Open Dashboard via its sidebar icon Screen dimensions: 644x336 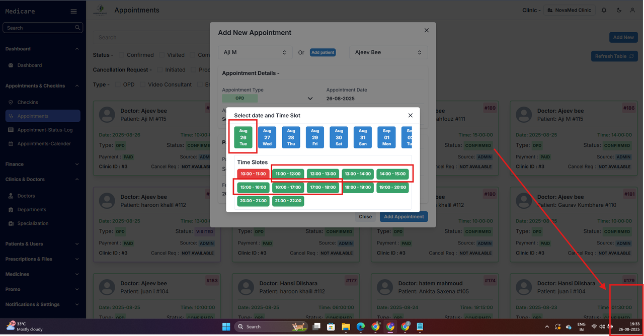pyautogui.click(x=11, y=65)
